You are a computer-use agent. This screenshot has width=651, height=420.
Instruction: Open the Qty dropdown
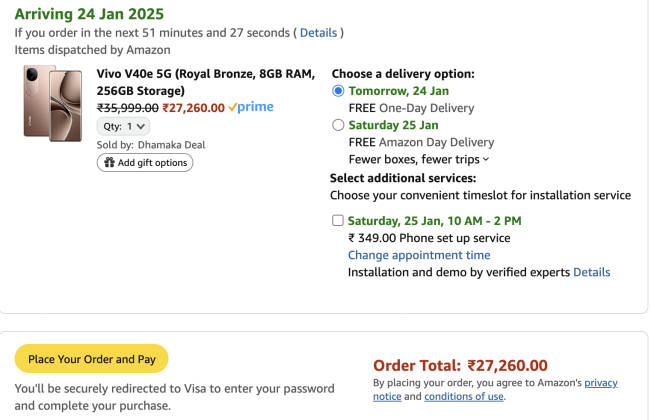[x=124, y=126]
